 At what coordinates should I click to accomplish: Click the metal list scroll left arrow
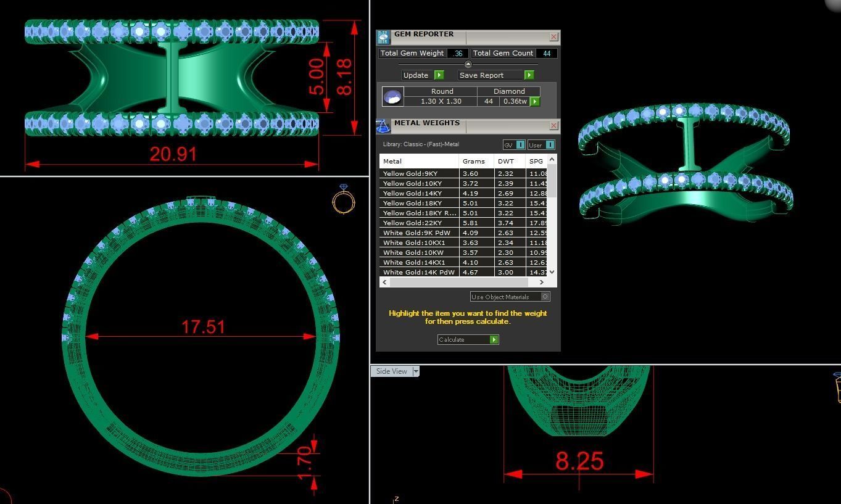coord(384,282)
